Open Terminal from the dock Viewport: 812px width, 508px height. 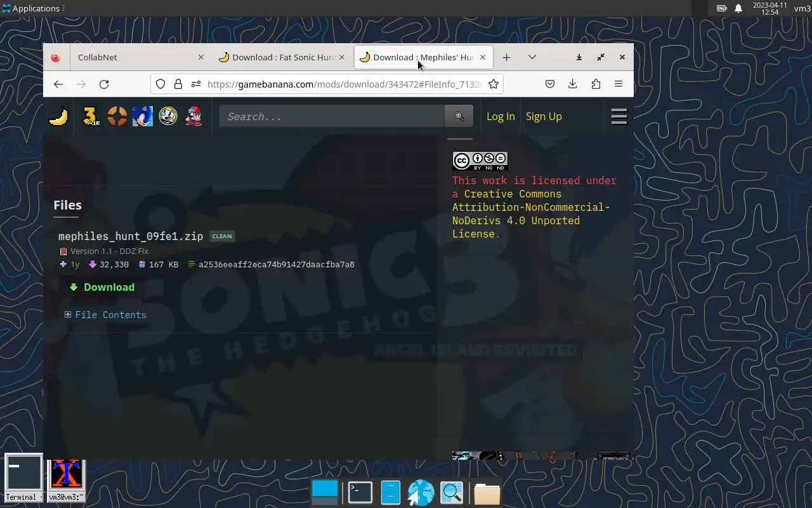(x=360, y=493)
